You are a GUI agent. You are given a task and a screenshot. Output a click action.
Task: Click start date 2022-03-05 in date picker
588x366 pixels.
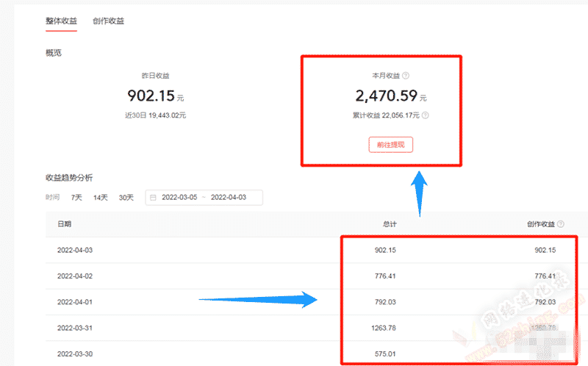pos(179,197)
